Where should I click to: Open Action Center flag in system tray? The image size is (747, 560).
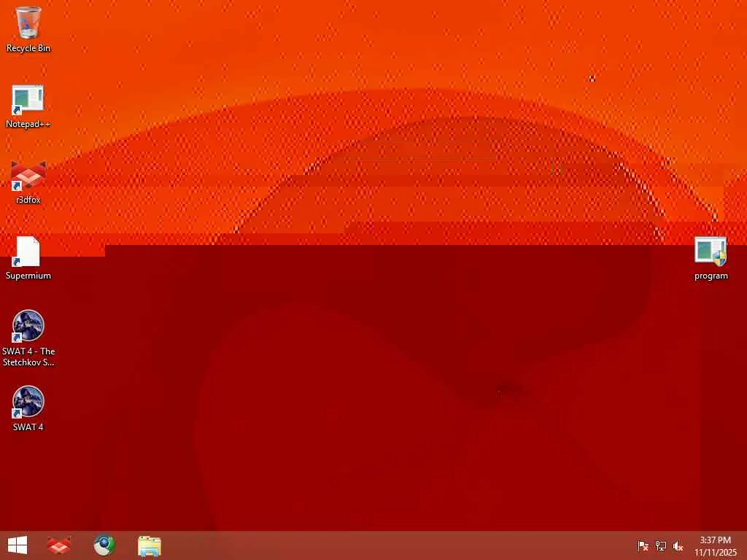(643, 545)
